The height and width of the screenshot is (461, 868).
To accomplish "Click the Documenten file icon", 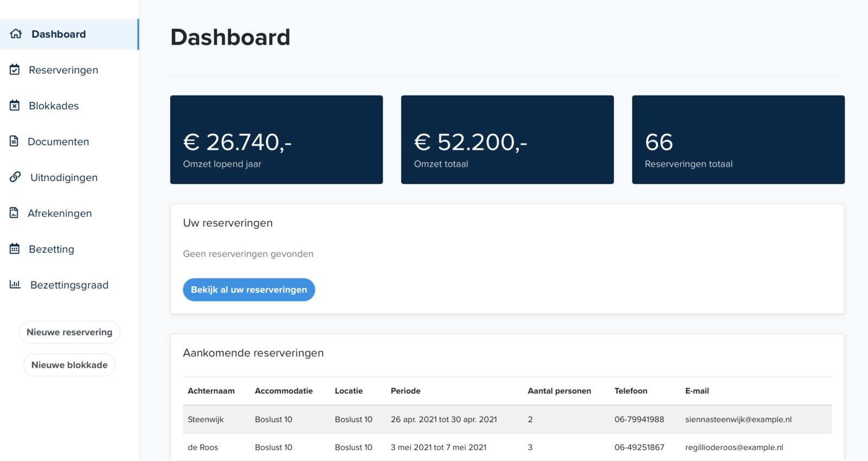I will pyautogui.click(x=14, y=141).
